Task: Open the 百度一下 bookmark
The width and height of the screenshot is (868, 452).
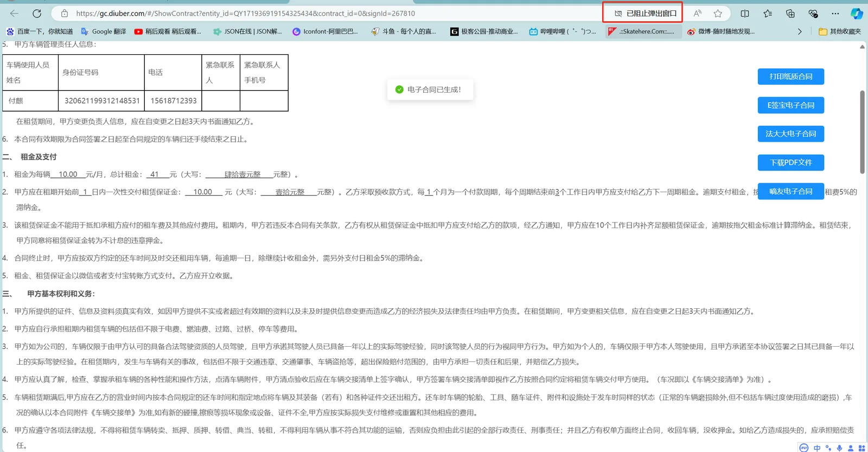Action: click(x=39, y=31)
